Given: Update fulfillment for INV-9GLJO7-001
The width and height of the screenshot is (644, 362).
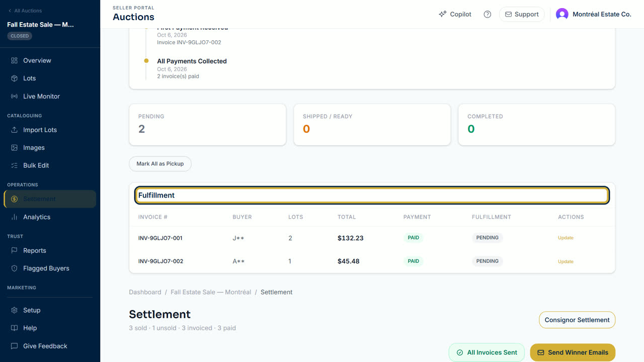Looking at the screenshot, I should click(566, 238).
